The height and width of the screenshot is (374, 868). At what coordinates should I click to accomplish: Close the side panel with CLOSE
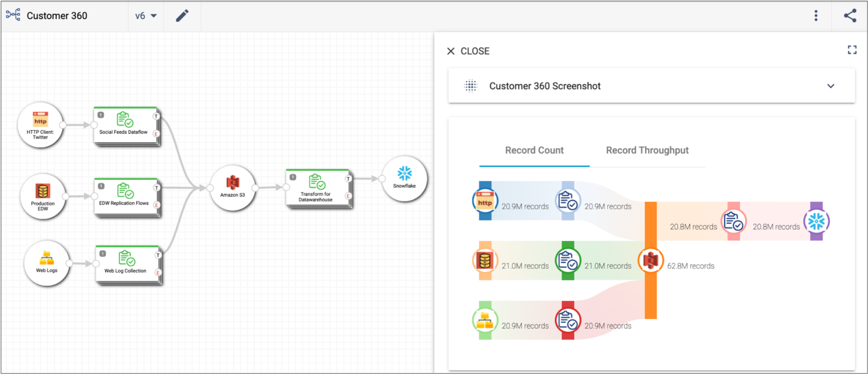(x=468, y=51)
